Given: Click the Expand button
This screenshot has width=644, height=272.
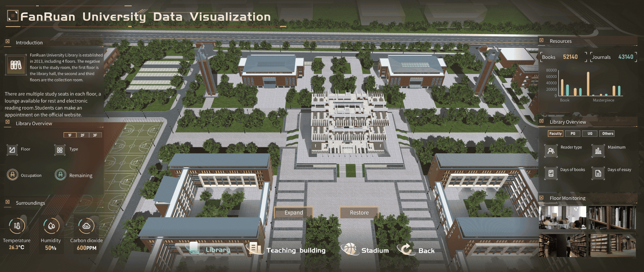Looking at the screenshot, I should click(293, 212).
